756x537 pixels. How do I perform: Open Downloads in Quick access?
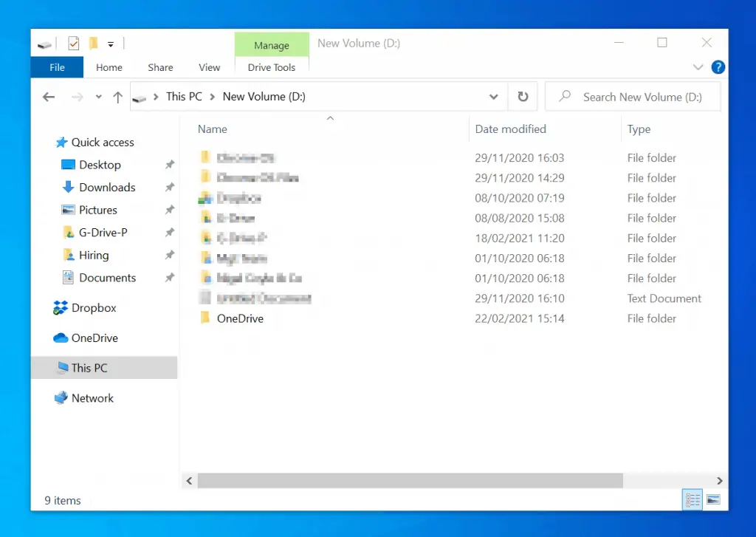point(107,187)
